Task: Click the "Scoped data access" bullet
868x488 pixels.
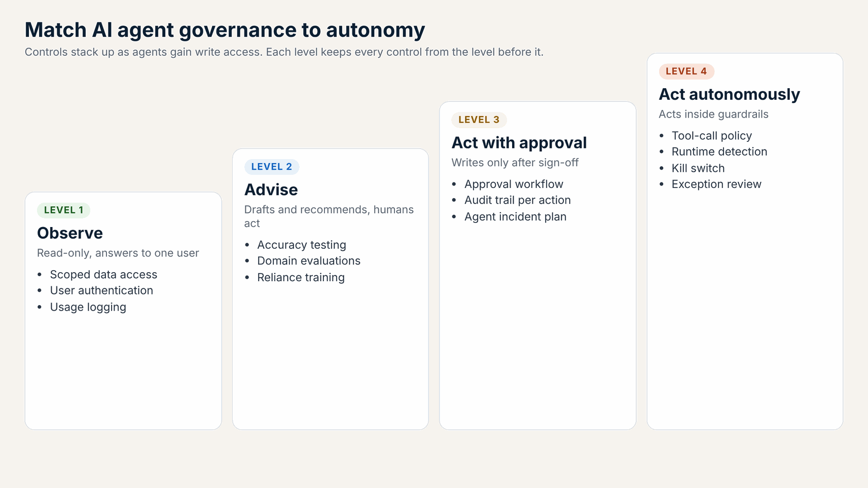Action: click(x=103, y=275)
